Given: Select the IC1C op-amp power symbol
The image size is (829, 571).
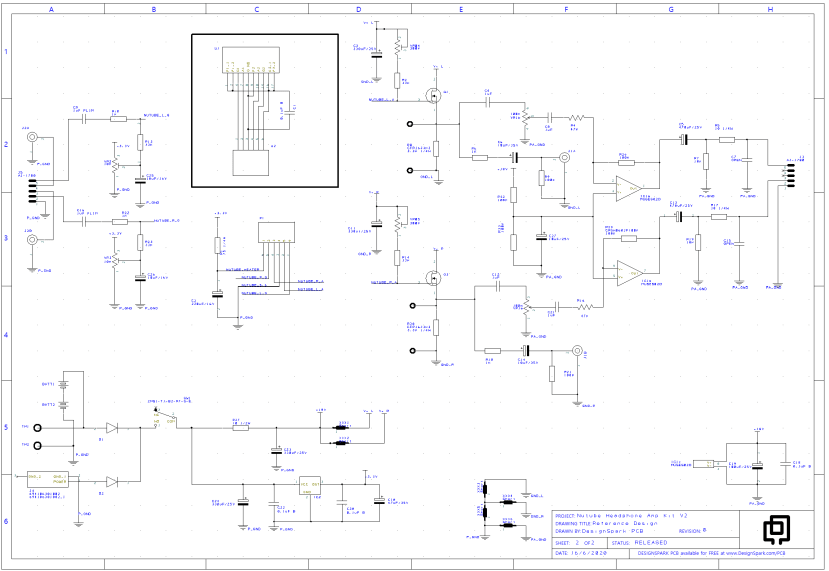Looking at the screenshot, I should (x=706, y=464).
